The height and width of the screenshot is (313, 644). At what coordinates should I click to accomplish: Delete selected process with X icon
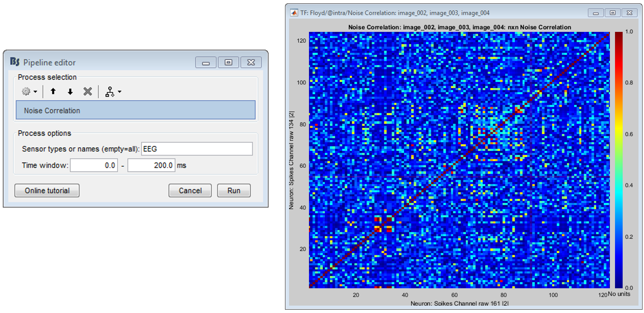coord(88,92)
